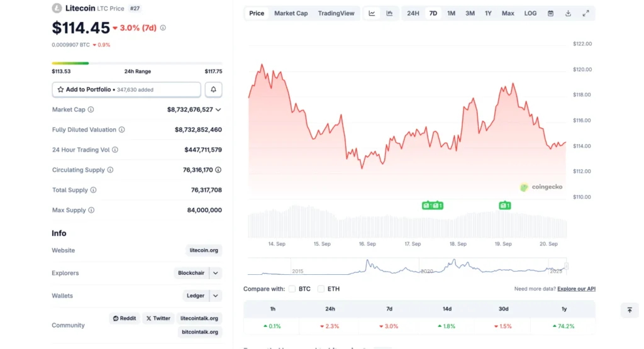Click the $114.45 price text
The height and width of the screenshot is (349, 644).
point(81,28)
